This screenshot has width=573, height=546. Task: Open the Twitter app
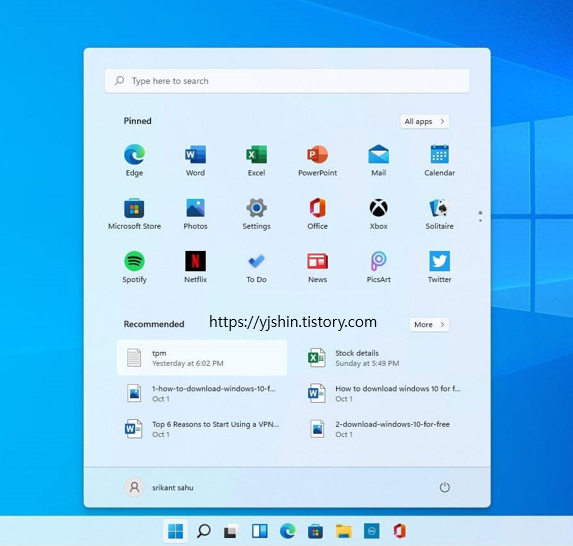pyautogui.click(x=439, y=267)
